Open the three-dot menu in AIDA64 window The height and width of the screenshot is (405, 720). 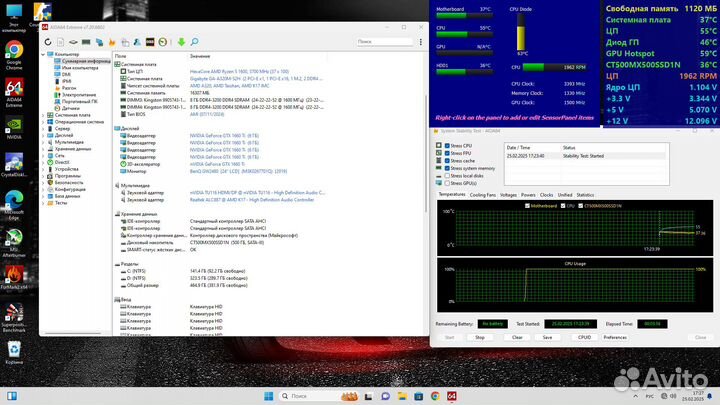pyautogui.click(x=421, y=42)
